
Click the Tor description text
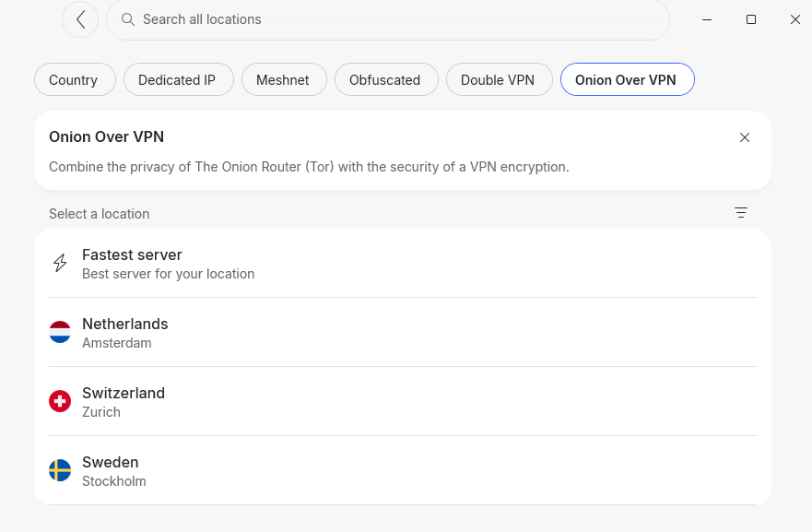coord(309,167)
